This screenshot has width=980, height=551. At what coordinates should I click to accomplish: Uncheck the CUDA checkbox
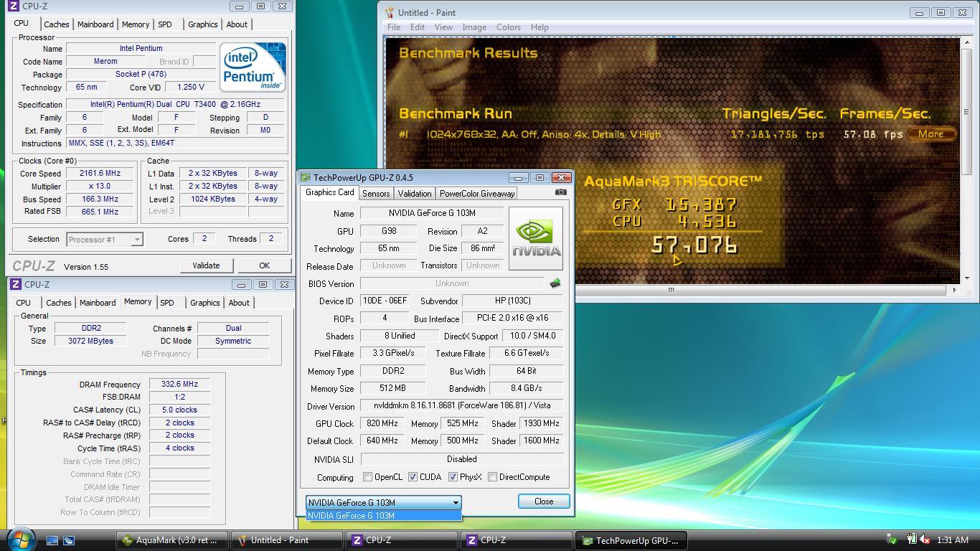(x=413, y=477)
